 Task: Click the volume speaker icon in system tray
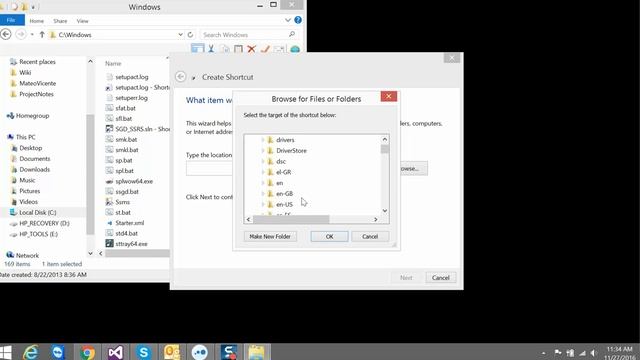594,353
